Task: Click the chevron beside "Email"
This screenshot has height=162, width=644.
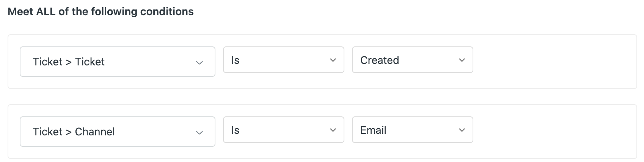Action: pyautogui.click(x=462, y=130)
